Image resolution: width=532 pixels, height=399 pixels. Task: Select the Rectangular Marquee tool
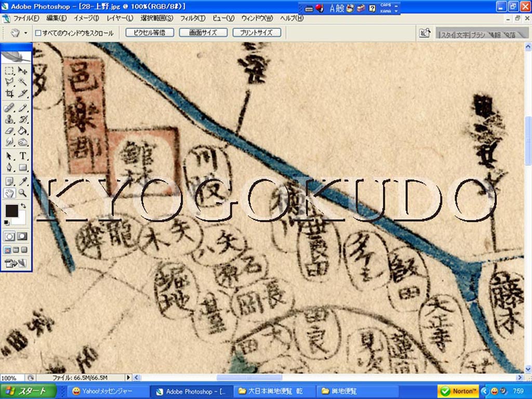pyautogui.click(x=9, y=71)
